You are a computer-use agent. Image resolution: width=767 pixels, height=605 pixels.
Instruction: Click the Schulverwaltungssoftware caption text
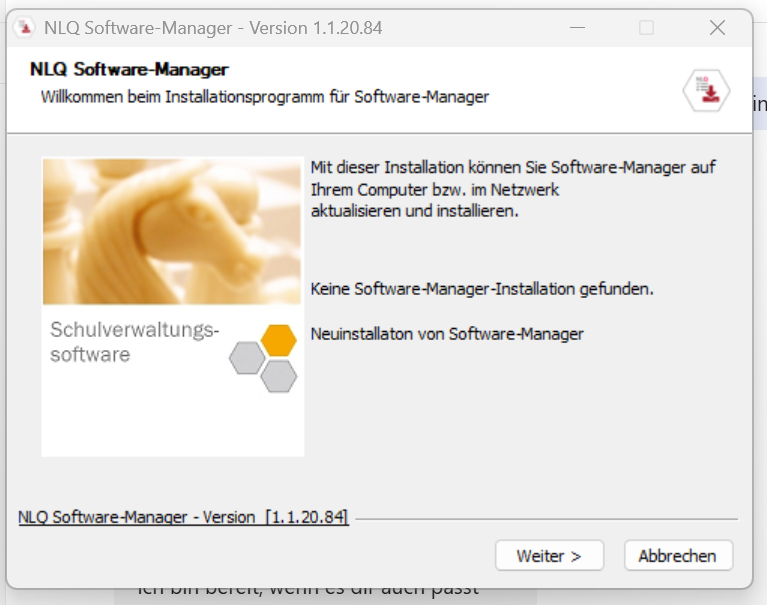(134, 342)
